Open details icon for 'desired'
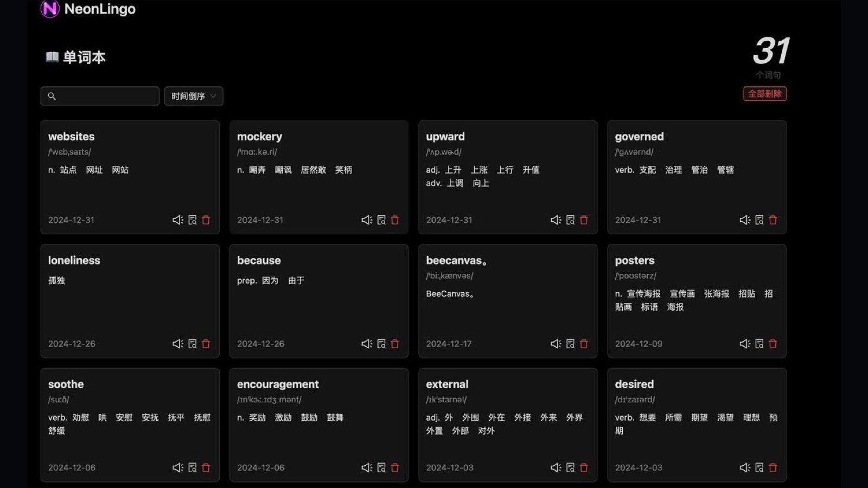Viewport: 868px width, 488px height. pyautogui.click(x=759, y=467)
